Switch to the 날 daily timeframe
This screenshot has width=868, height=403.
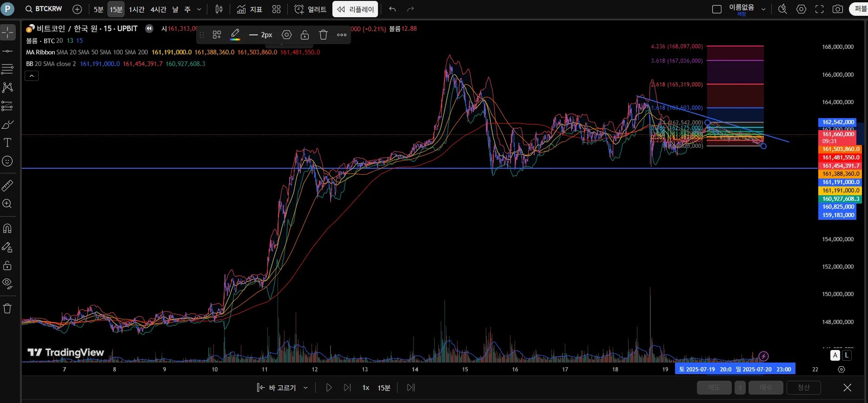pyautogui.click(x=175, y=9)
